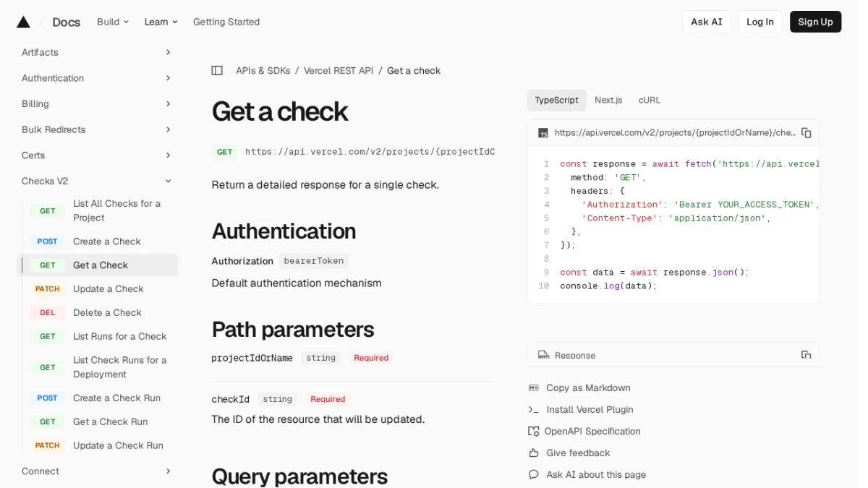Open Update a Check Run page
868x488 pixels.
98,445
